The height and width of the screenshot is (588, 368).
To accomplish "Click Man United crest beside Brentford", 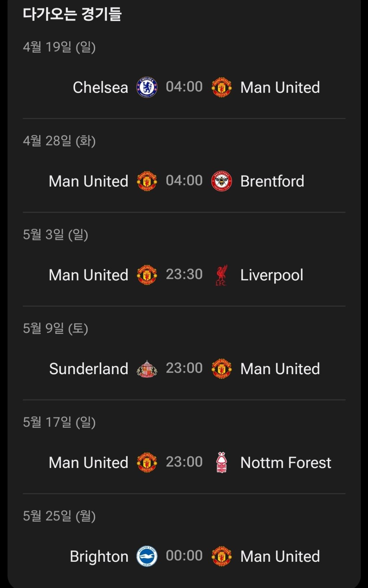I will point(147,181).
